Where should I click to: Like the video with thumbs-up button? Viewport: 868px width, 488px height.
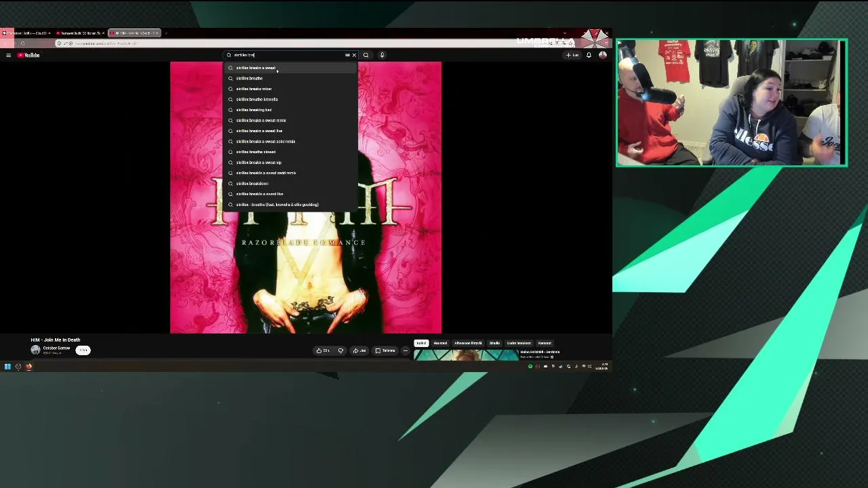point(323,350)
